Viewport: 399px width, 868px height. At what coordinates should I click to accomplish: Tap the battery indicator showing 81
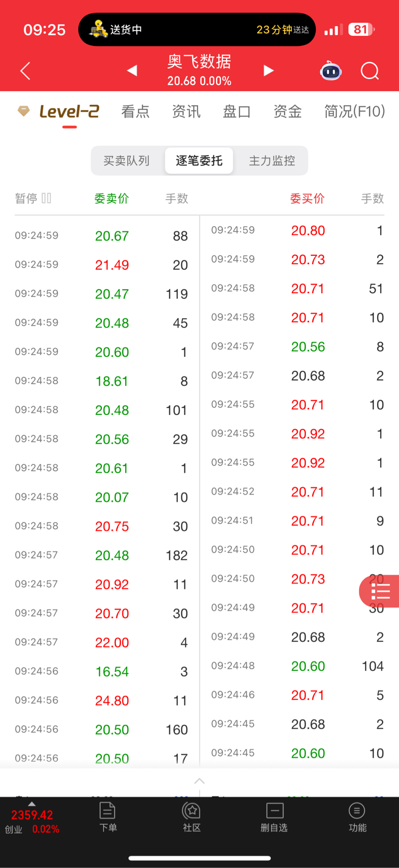tap(361, 30)
